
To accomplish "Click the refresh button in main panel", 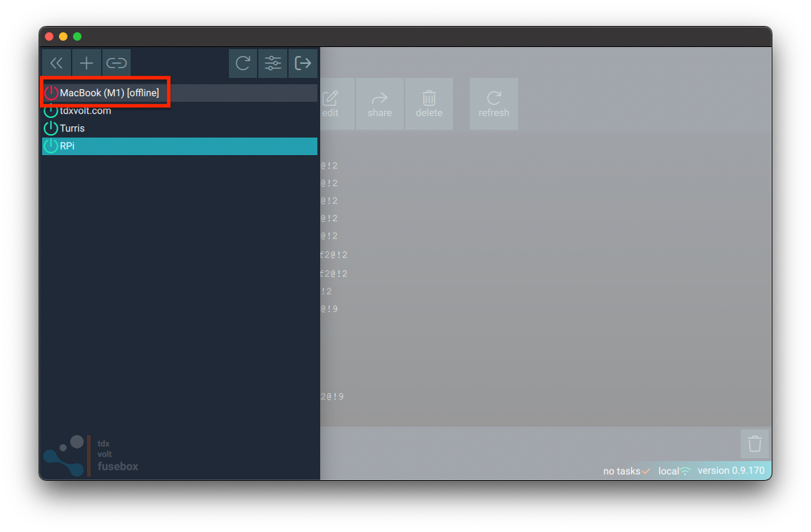I will 494,104.
